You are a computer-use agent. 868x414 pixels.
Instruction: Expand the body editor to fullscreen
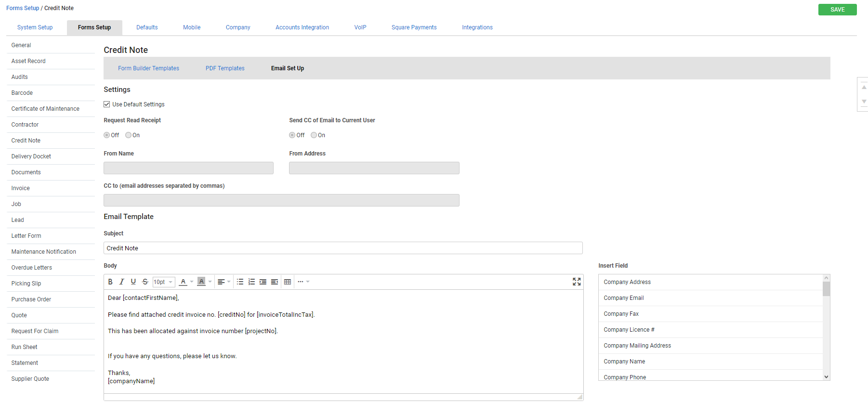pos(577,282)
